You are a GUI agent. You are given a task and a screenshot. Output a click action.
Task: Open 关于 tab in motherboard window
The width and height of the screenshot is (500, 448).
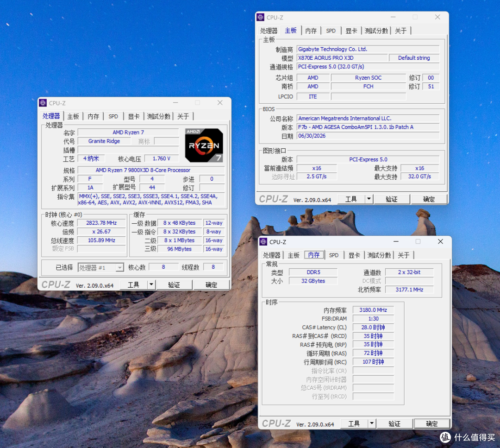[x=401, y=31]
